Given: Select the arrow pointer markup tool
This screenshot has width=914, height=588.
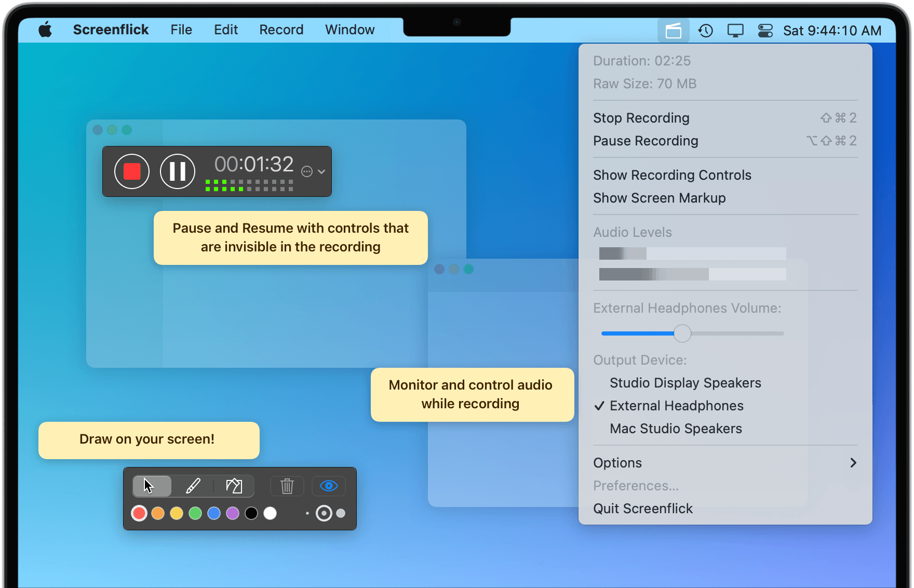Looking at the screenshot, I should coord(152,486).
